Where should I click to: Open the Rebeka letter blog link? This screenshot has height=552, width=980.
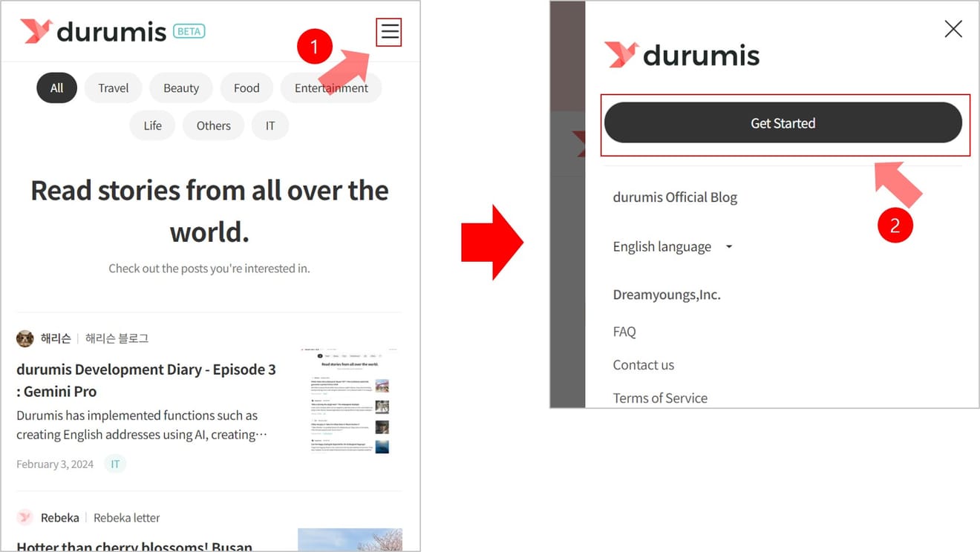point(126,518)
